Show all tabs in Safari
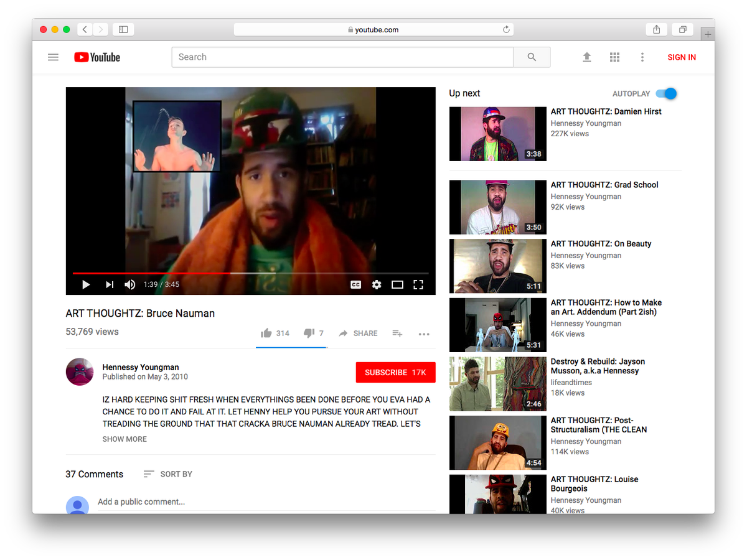This screenshot has height=560, width=747. point(683,29)
